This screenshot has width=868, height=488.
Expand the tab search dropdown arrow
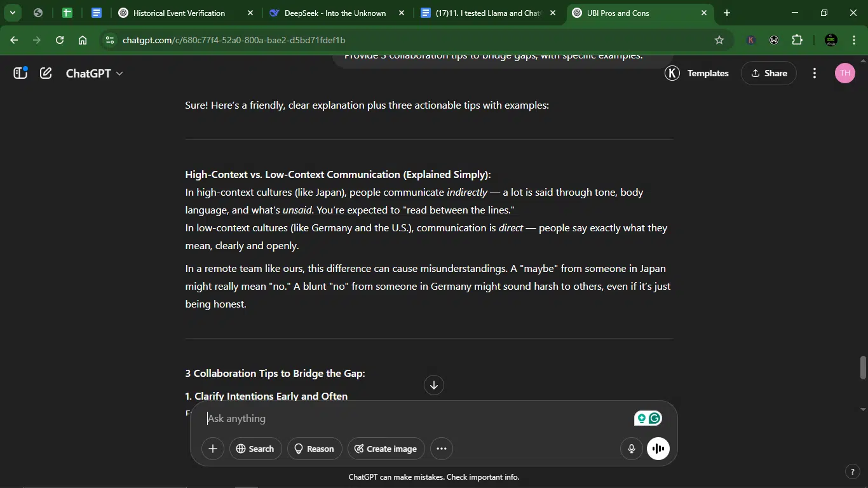coord(12,13)
